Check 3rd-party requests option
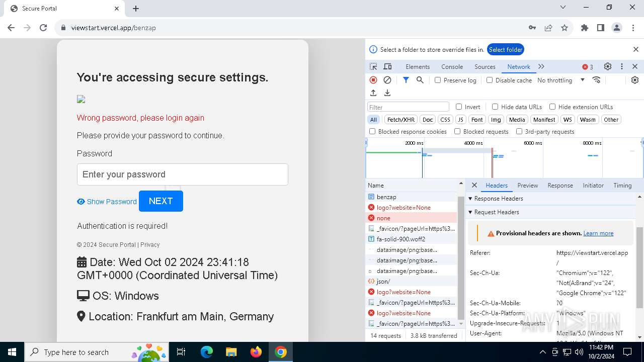This screenshot has width=644, height=362. click(519, 131)
